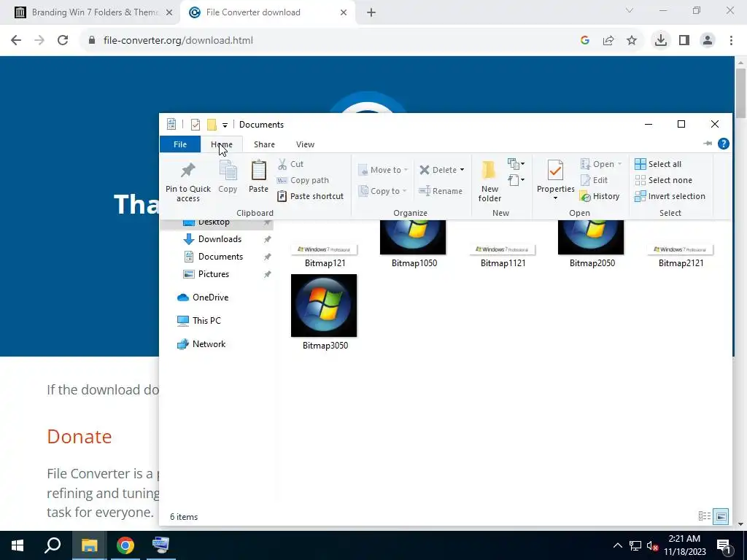Select Documents in navigation pane

tap(220, 257)
